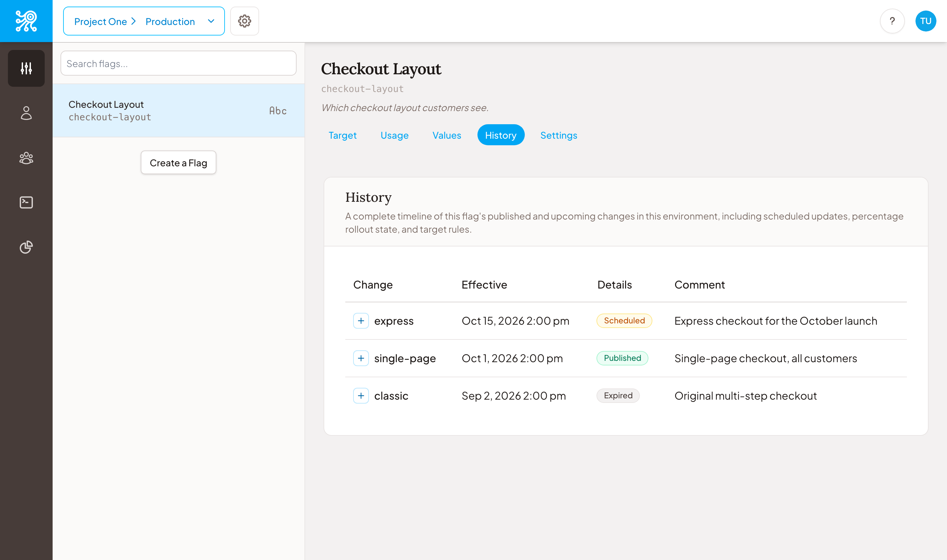Switch to the Target tab
This screenshot has height=560, width=947.
(342, 135)
